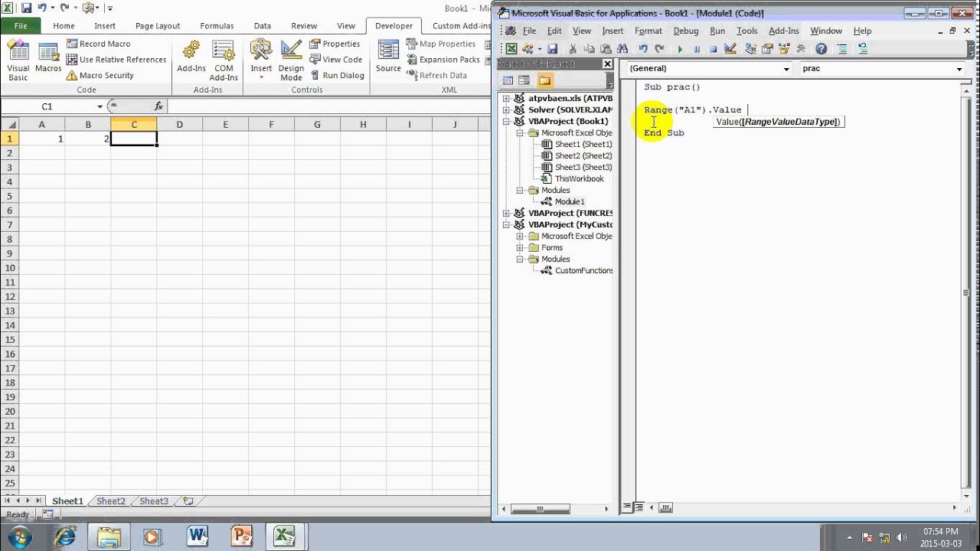Open the Format menu in the VBA editor
Viewport: 980px width, 551px height.
648,31
